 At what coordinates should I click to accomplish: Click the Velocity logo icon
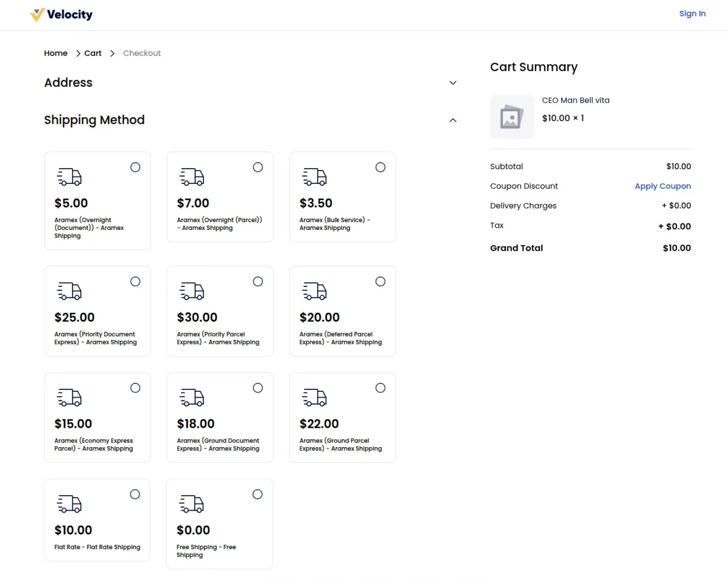(x=38, y=15)
